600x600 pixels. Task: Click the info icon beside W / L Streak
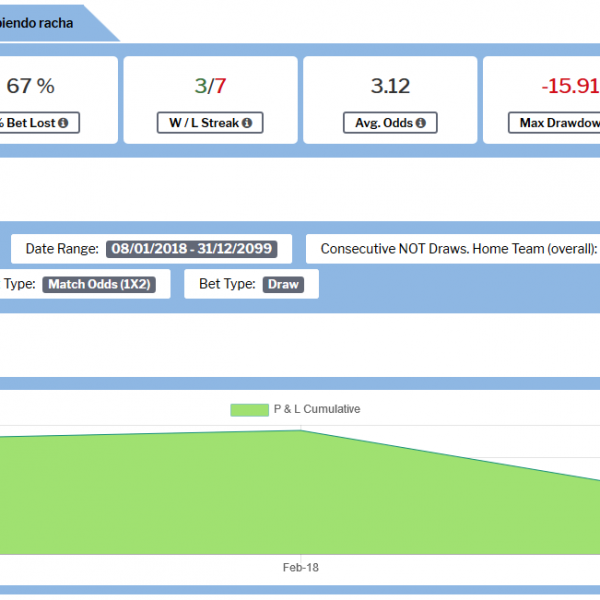[x=246, y=123]
